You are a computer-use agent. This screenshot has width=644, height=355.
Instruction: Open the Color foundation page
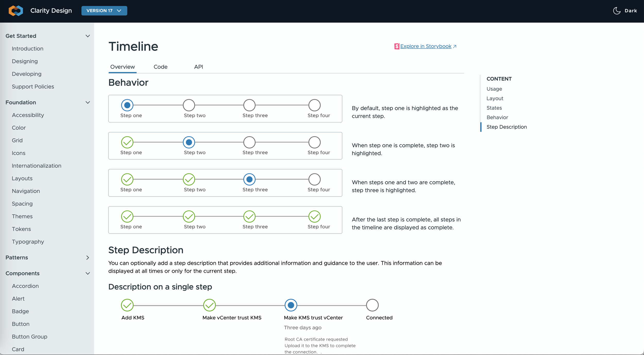(19, 128)
